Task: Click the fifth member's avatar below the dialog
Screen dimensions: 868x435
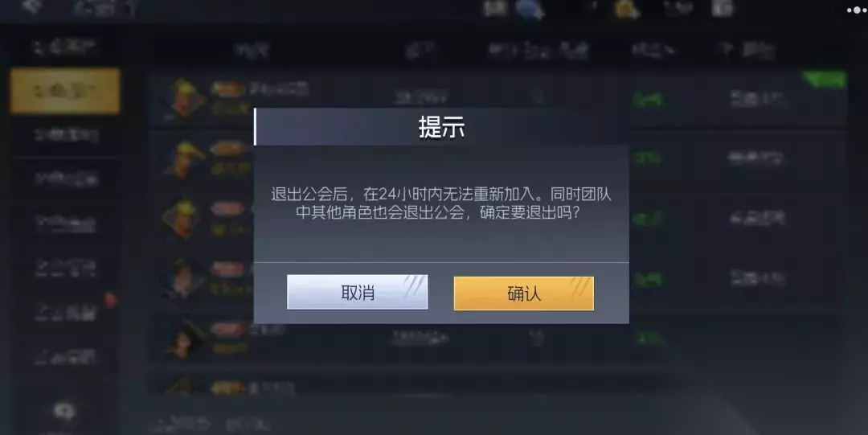Action: coord(184,337)
